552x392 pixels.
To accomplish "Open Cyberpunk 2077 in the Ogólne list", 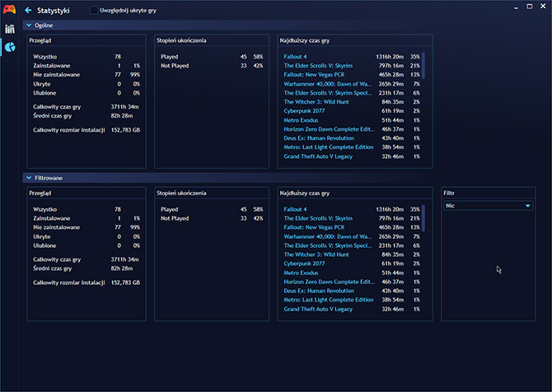I will click(304, 111).
